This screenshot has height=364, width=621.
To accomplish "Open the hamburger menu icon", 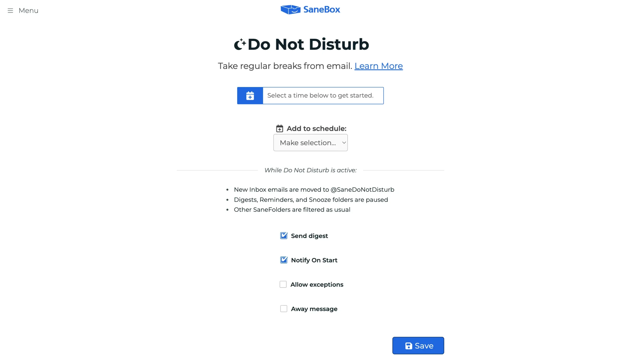I will (10, 11).
